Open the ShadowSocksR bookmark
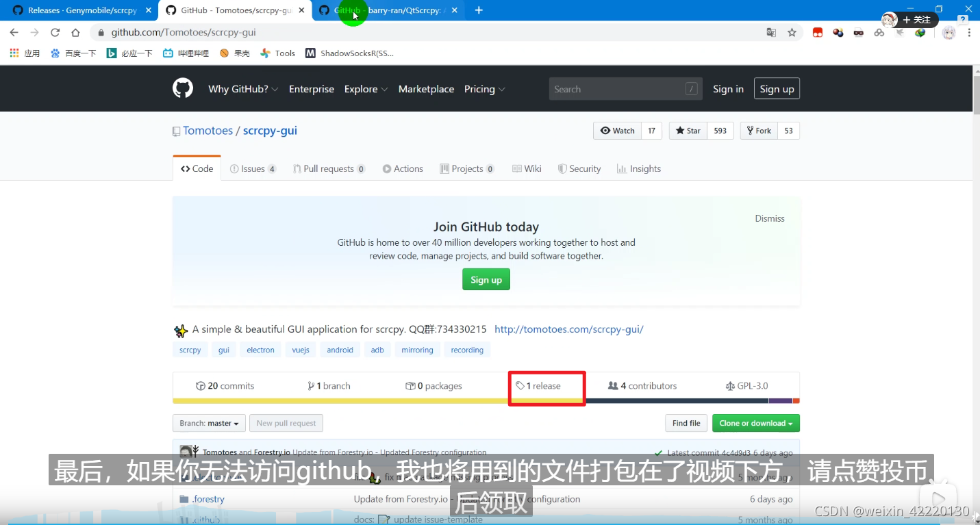980x525 pixels. [x=349, y=53]
